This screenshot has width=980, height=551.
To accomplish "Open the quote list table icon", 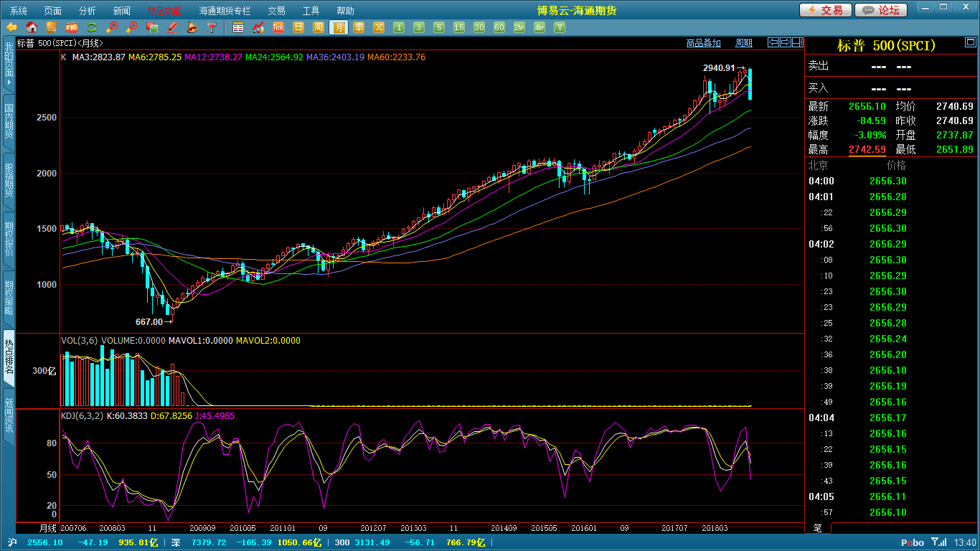I will pyautogui.click(x=238, y=27).
